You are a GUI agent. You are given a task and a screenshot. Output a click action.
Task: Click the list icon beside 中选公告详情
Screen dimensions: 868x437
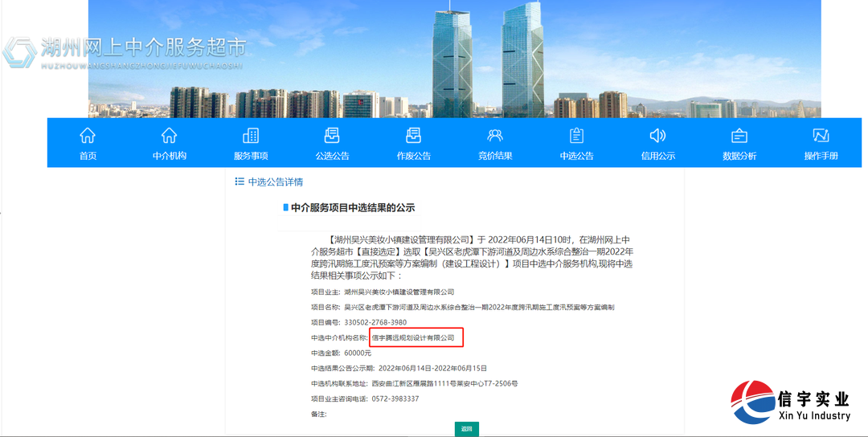240,182
